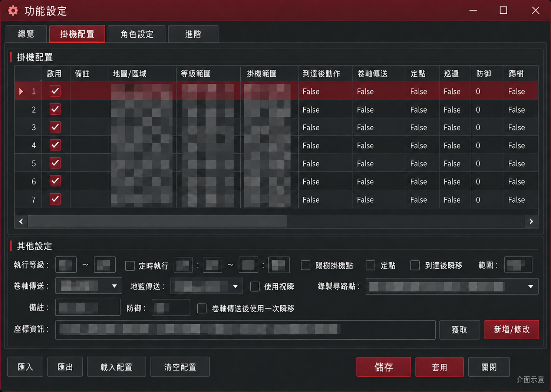The width and height of the screenshot is (551, 392).
Task: Uncheck 啟用 checkbox in row 1
Action: [x=55, y=91]
